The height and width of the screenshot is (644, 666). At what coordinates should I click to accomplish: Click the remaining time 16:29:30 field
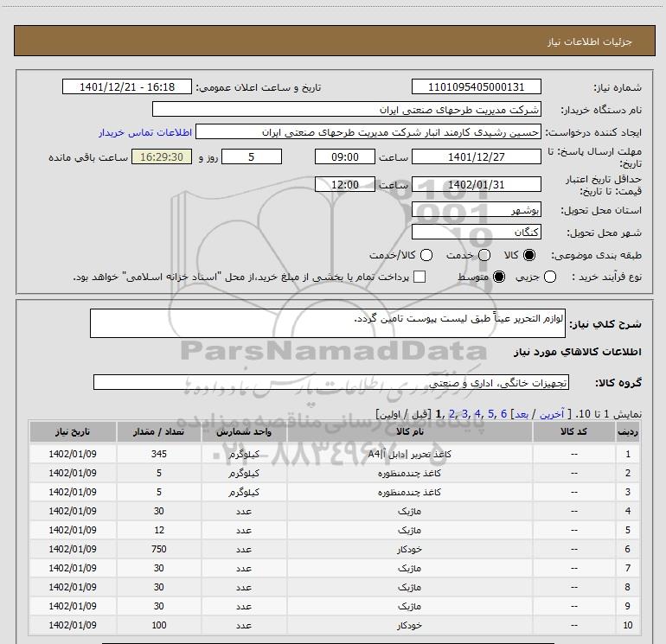(x=162, y=156)
